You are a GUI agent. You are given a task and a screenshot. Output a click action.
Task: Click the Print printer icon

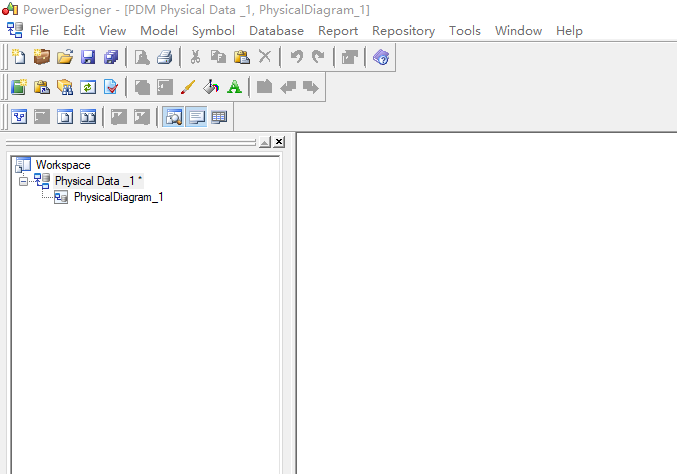165,57
